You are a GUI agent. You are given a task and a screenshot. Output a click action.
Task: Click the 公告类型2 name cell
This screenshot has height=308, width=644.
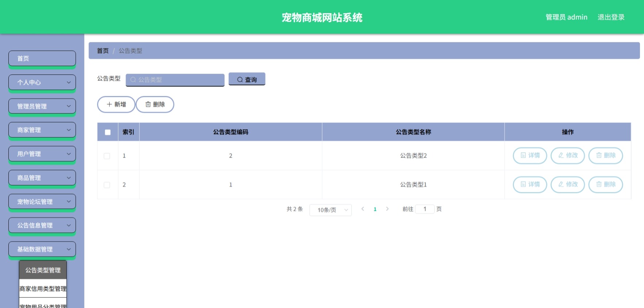click(413, 155)
